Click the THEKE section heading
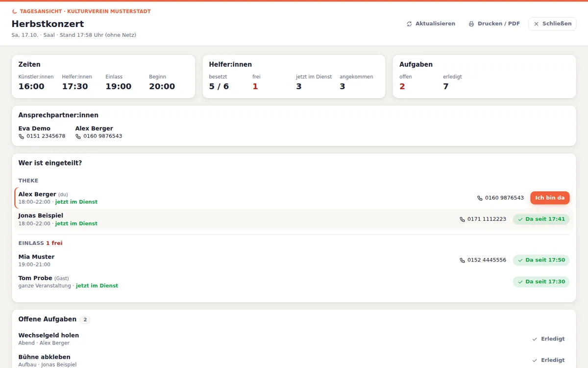The image size is (588, 368). [28, 181]
